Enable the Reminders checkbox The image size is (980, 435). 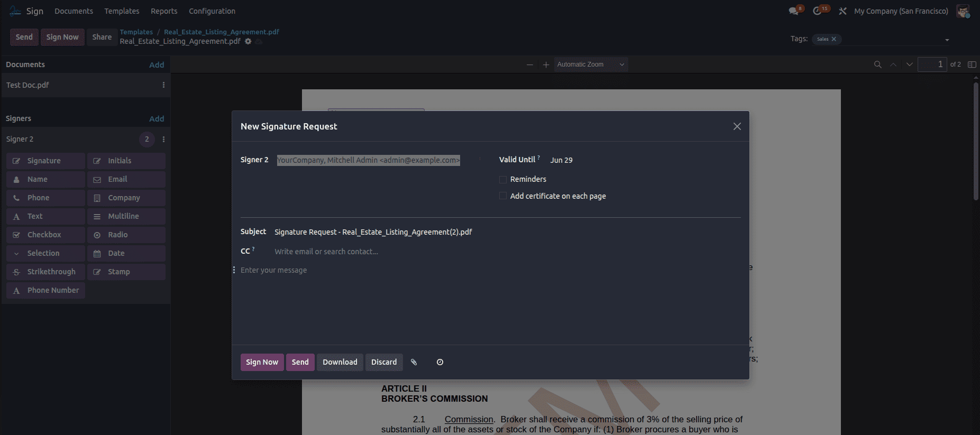point(503,180)
